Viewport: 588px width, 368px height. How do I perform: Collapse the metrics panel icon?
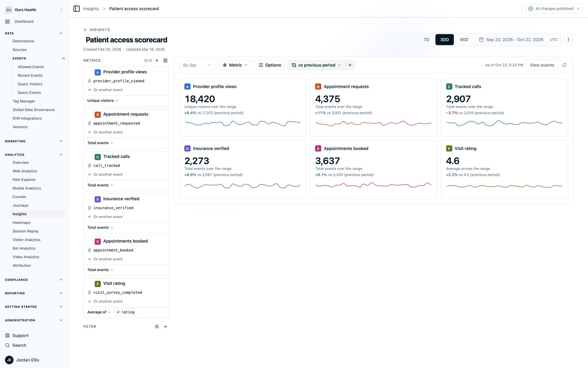[165, 61]
